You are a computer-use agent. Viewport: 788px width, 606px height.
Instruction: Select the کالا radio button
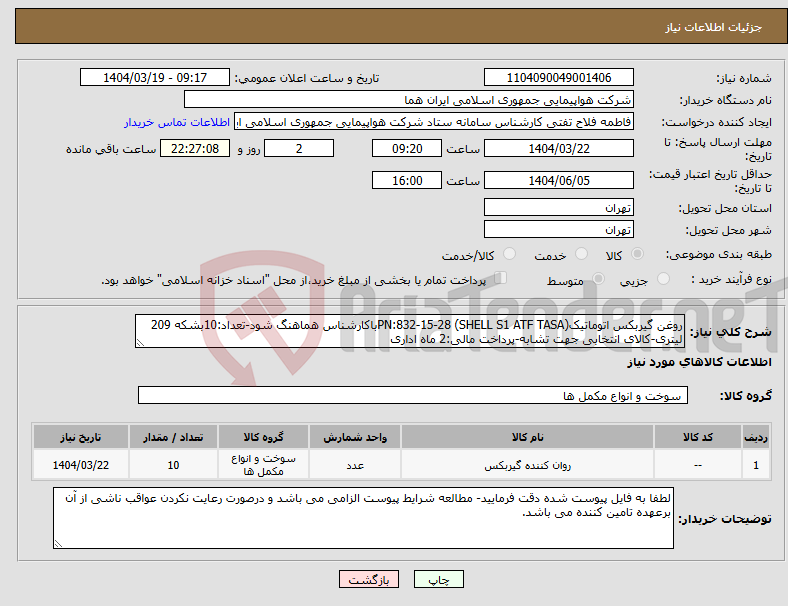[637, 254]
